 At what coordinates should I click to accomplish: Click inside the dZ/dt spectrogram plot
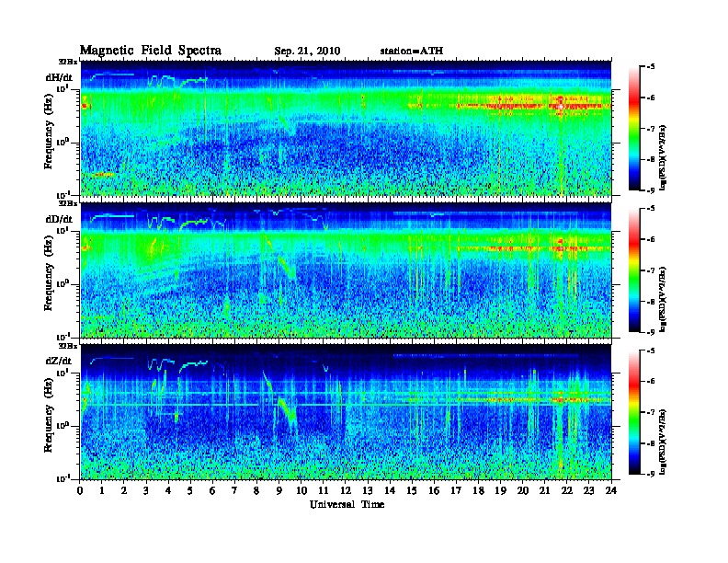pos(346,412)
